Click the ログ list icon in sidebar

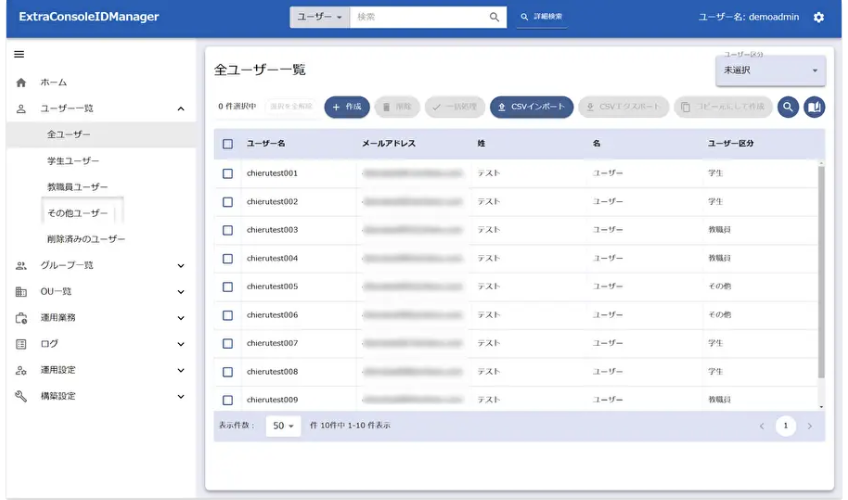(x=21, y=344)
